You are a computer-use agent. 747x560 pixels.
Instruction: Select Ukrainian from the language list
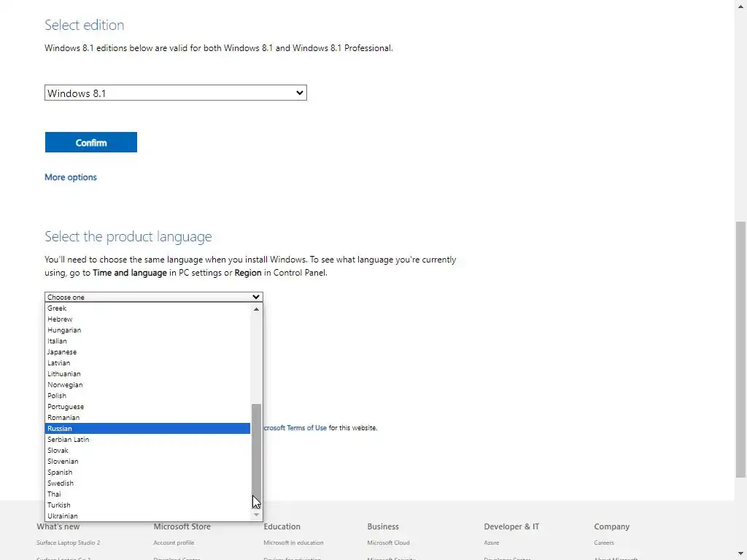tap(147, 516)
